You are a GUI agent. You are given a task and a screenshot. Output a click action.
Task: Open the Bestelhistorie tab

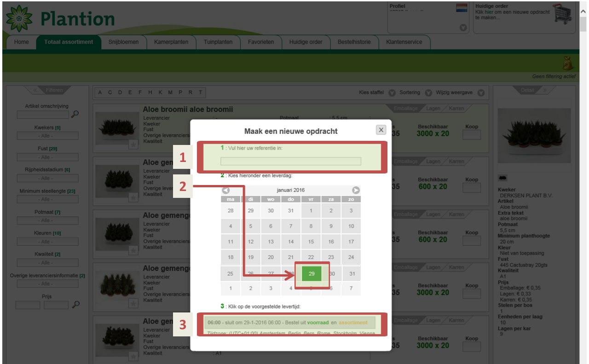(354, 42)
